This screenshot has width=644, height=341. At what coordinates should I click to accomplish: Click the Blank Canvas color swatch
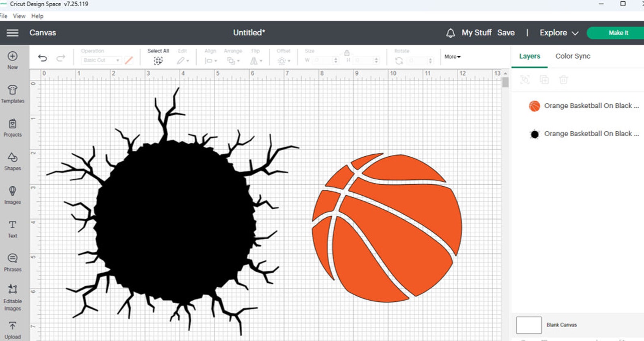tap(529, 325)
